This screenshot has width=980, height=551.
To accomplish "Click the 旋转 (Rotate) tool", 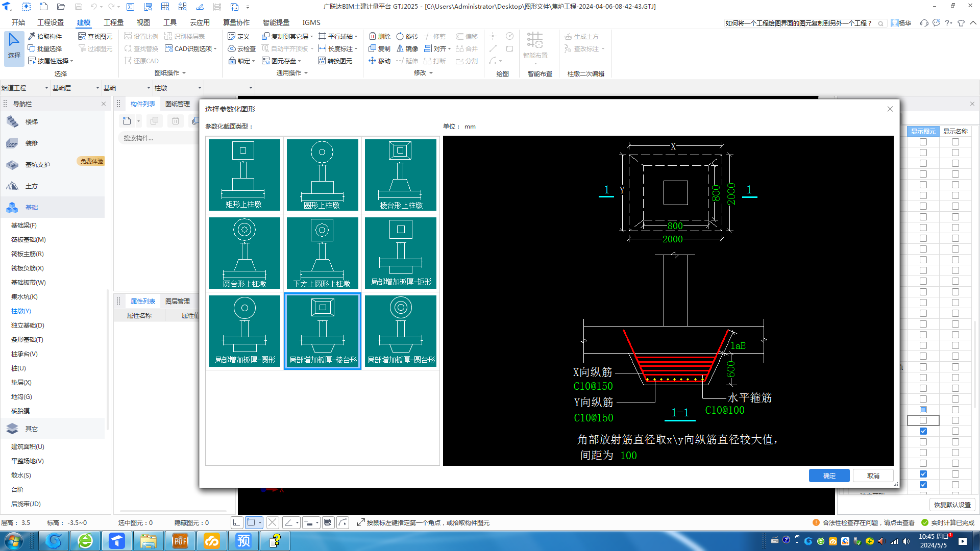I will (407, 36).
